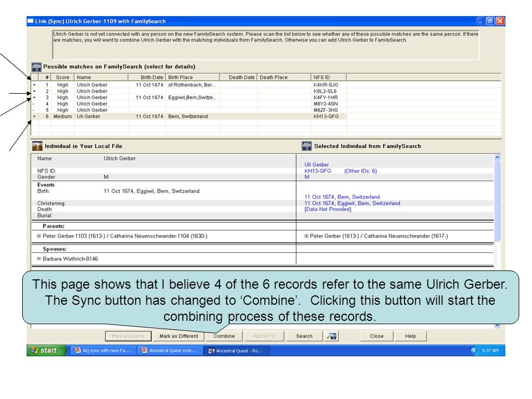The height and width of the screenshot is (399, 532).
Task: Open the Windows start button
Action: point(46,350)
